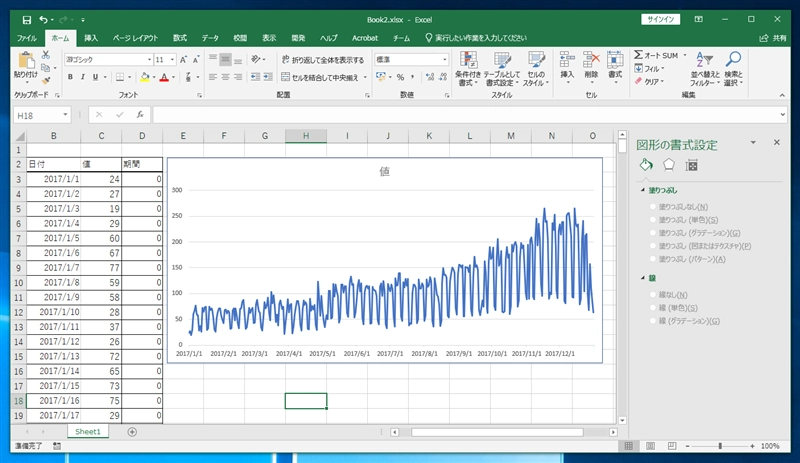This screenshot has width=800, height=463.
Task: Select 塗りつぶし (図またはテクスチャ)(P) radio button
Action: coord(653,246)
